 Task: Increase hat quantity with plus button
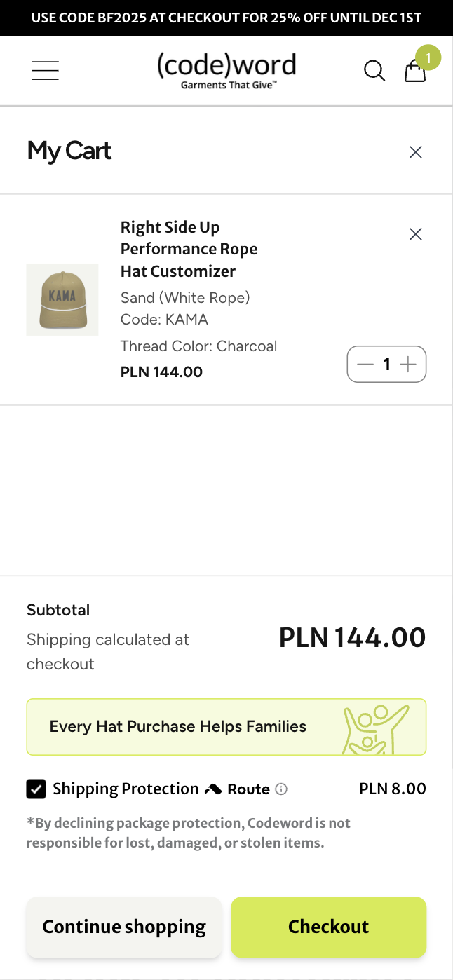(408, 365)
